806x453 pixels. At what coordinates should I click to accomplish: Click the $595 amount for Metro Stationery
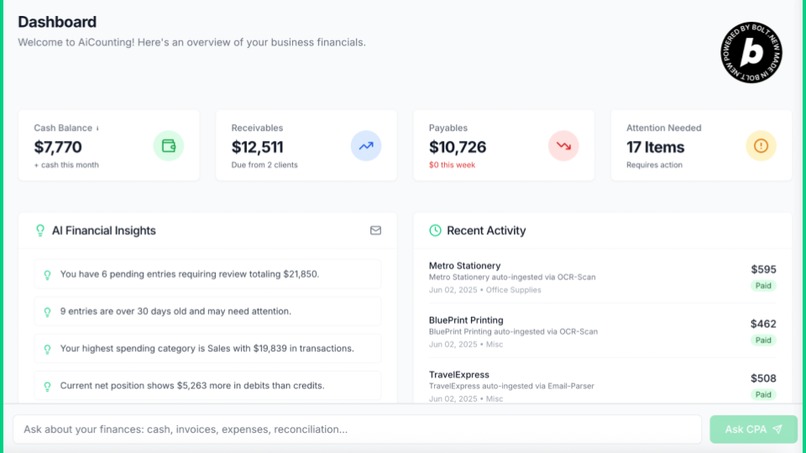(x=763, y=269)
